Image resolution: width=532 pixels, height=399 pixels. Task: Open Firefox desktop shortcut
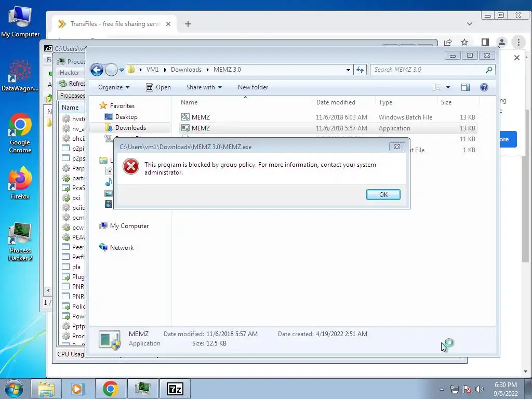[20, 183]
